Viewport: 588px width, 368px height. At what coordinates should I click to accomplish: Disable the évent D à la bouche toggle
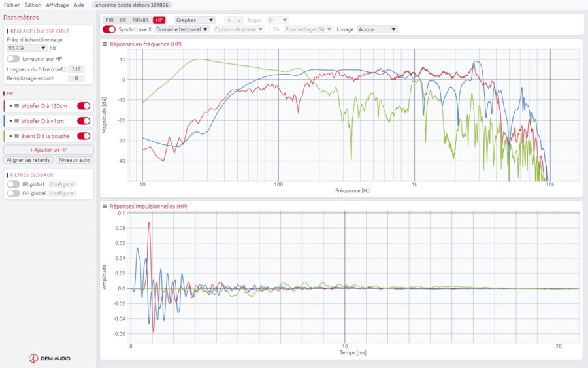point(84,136)
